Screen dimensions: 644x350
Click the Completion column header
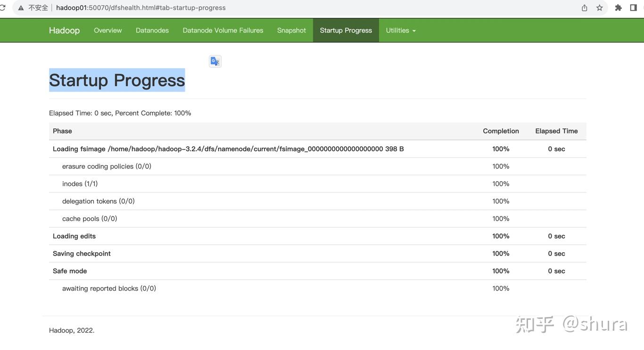pyautogui.click(x=501, y=131)
